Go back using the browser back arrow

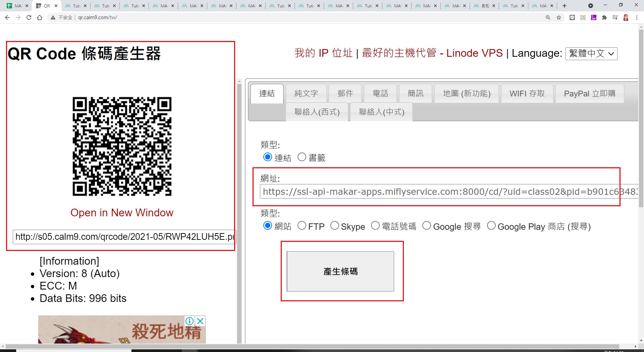[x=7, y=17]
